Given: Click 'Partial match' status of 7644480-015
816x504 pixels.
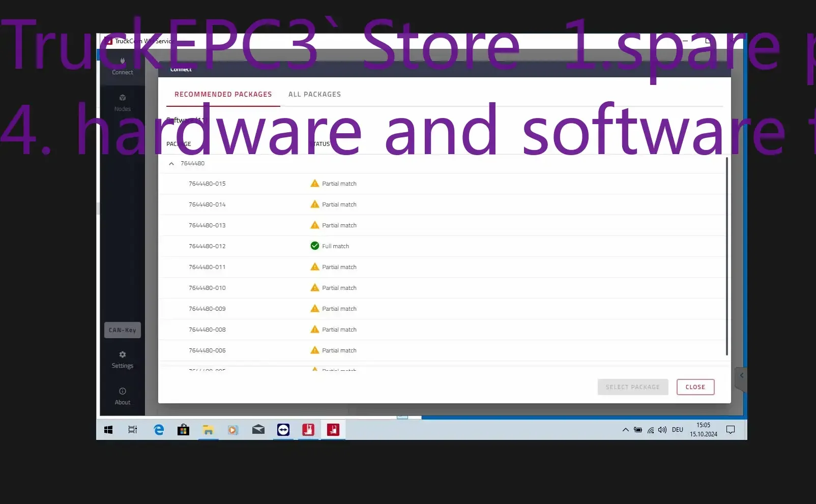Looking at the screenshot, I should tap(339, 184).
